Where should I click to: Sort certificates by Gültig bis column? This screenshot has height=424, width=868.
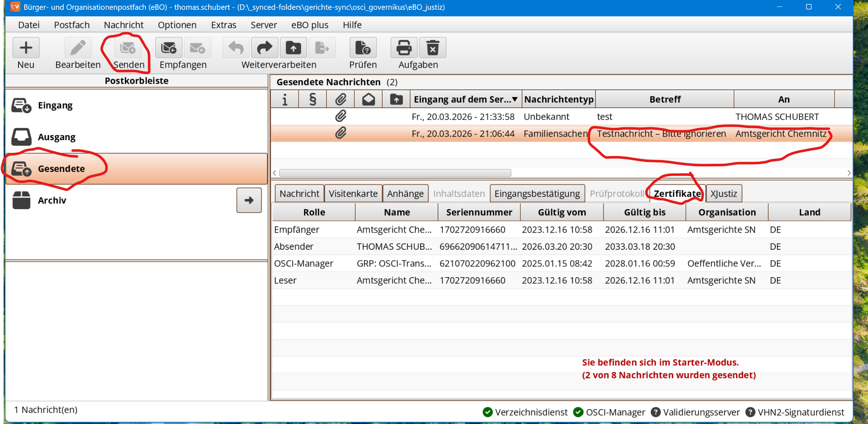coord(644,212)
